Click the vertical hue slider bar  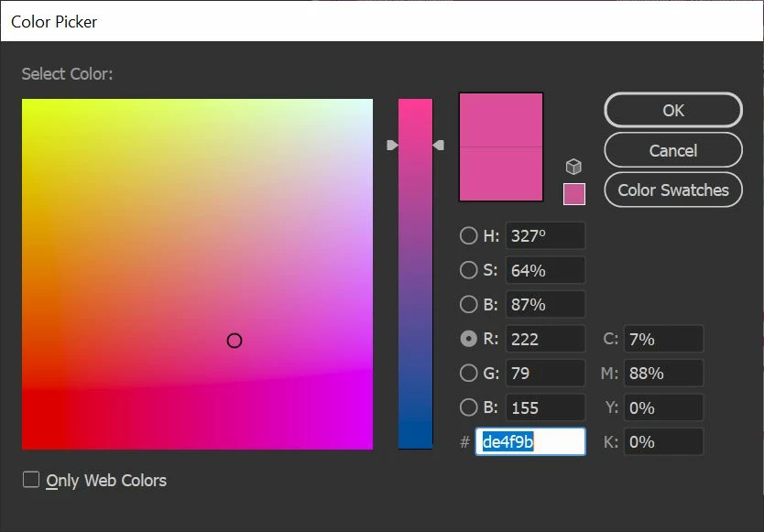tap(415, 274)
